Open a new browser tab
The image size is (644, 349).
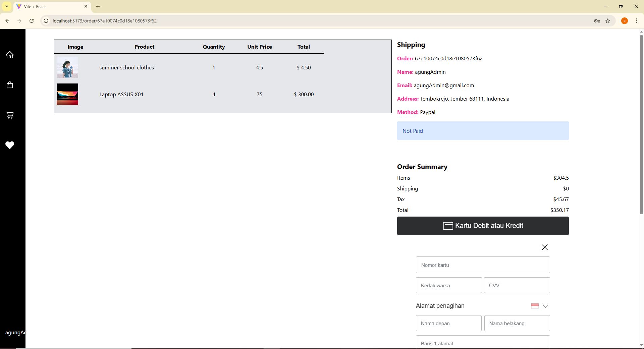click(98, 6)
